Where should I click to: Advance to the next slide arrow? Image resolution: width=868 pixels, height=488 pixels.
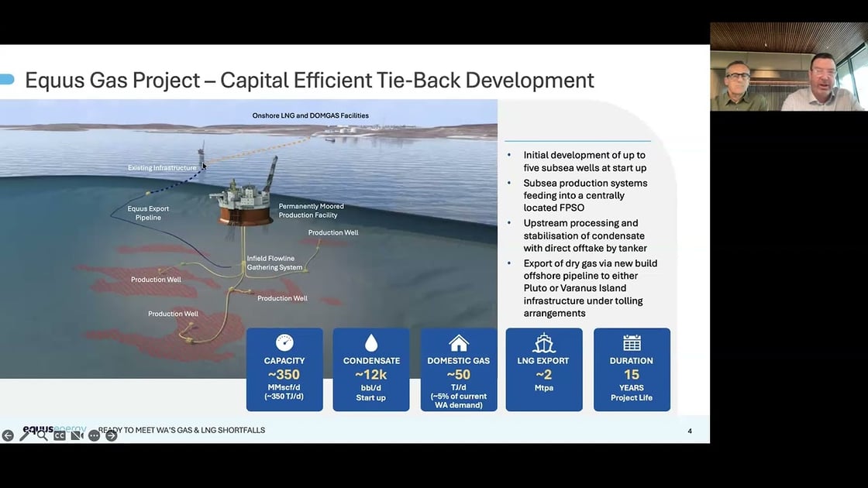(112, 436)
